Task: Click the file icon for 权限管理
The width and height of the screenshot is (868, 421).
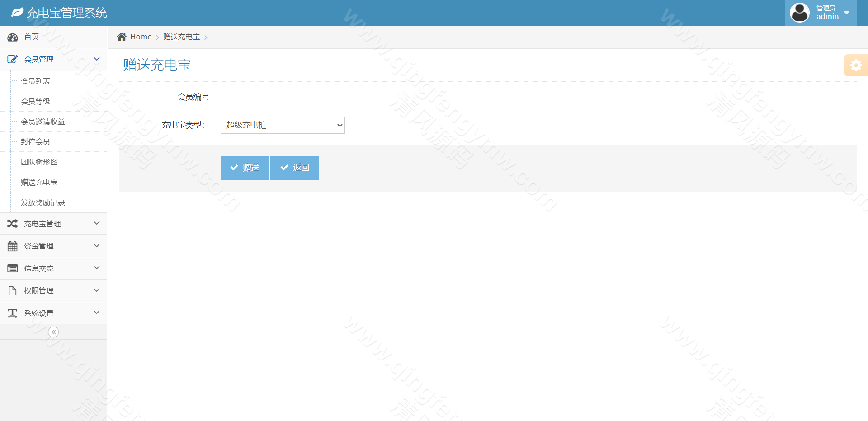Action: [12, 290]
